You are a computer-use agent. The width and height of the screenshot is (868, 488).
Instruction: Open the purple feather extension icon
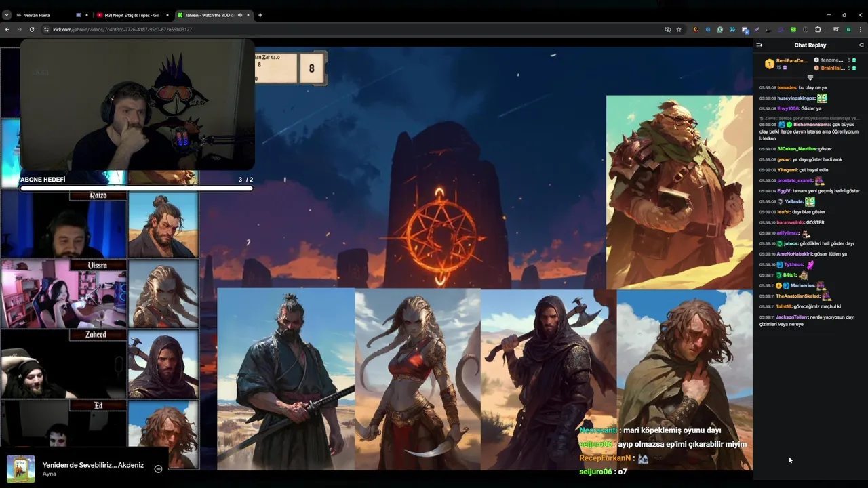coord(757,29)
